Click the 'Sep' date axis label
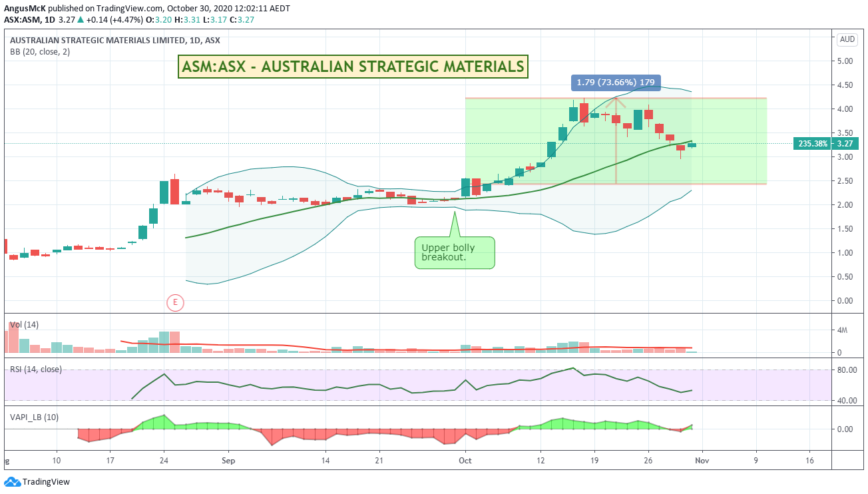Screen dimensions: 868x494 pos(228,460)
